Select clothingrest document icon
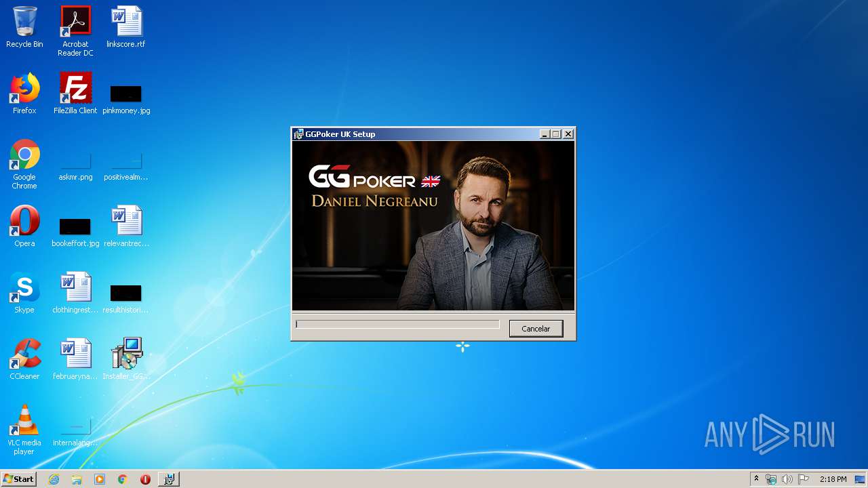 click(75, 293)
